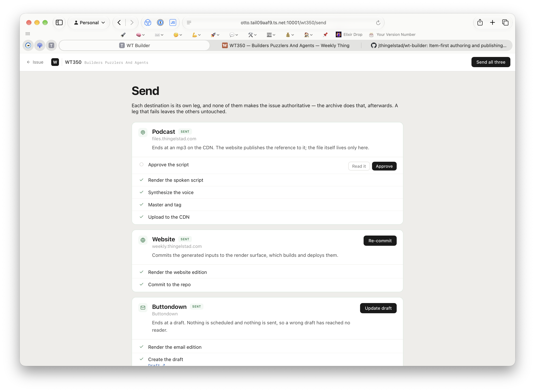The image size is (535, 392).
Task: Approve the podcast script
Action: click(384, 166)
